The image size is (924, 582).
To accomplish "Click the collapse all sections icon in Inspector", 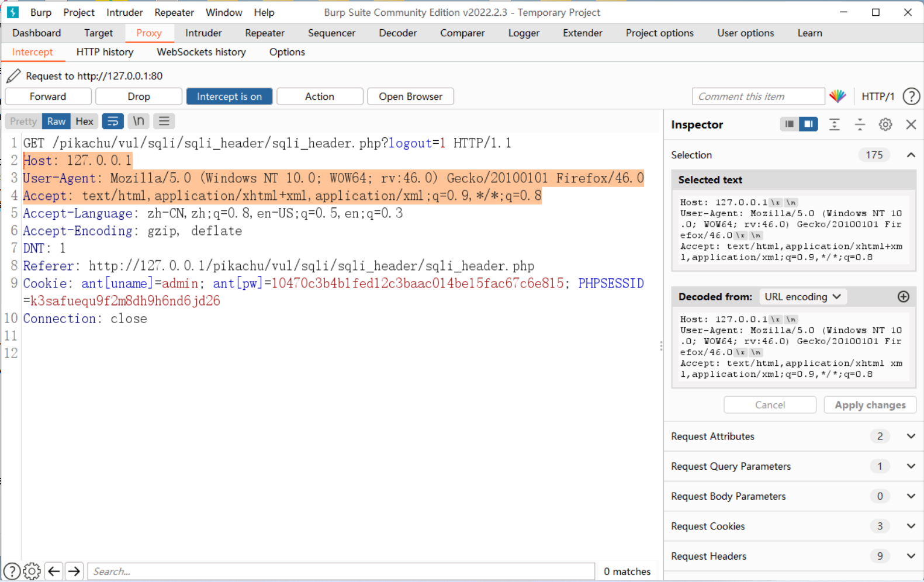I will coord(860,124).
